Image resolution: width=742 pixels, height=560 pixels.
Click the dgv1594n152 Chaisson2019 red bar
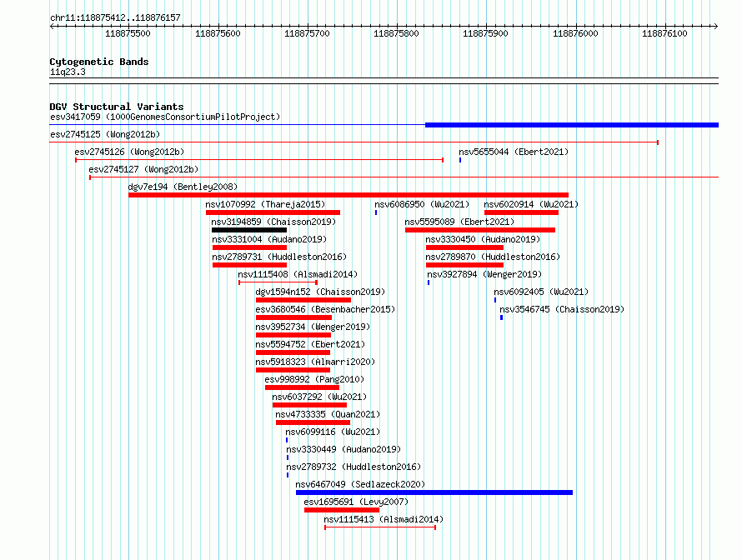[303, 300]
